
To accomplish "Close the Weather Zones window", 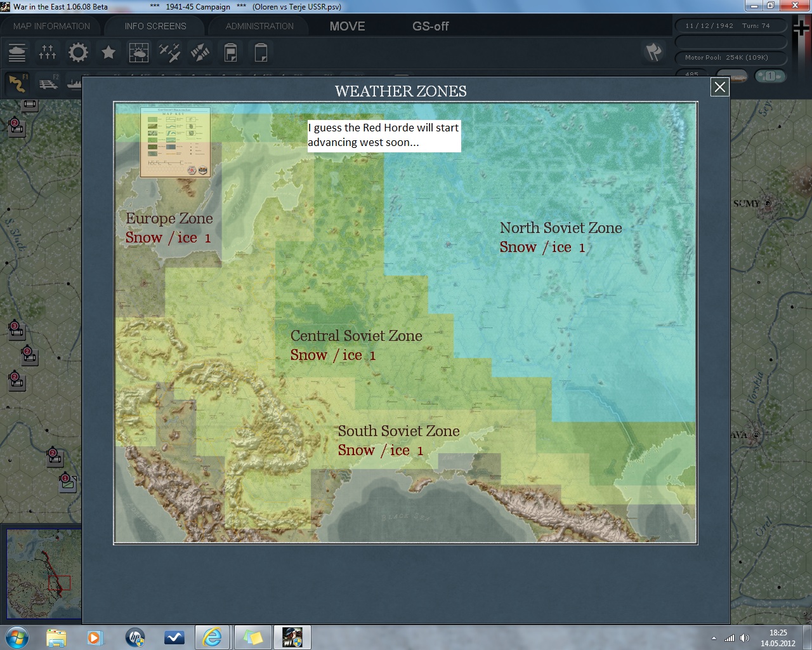I will [719, 87].
